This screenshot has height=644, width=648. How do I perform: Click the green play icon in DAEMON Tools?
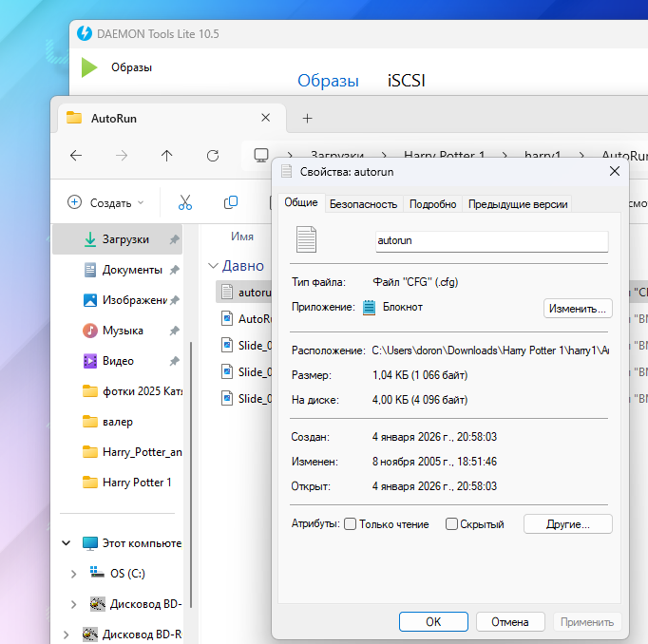(x=89, y=67)
